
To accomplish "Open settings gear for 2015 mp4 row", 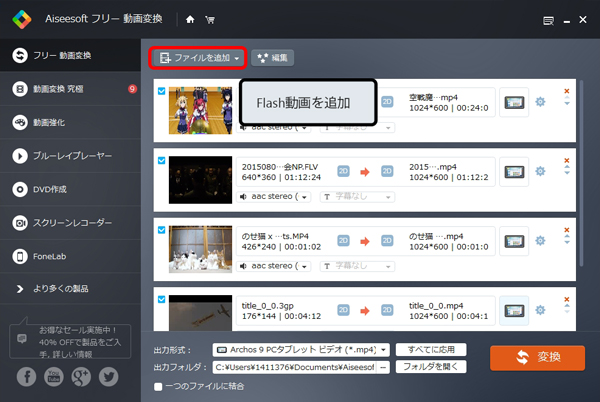I will pyautogui.click(x=540, y=171).
